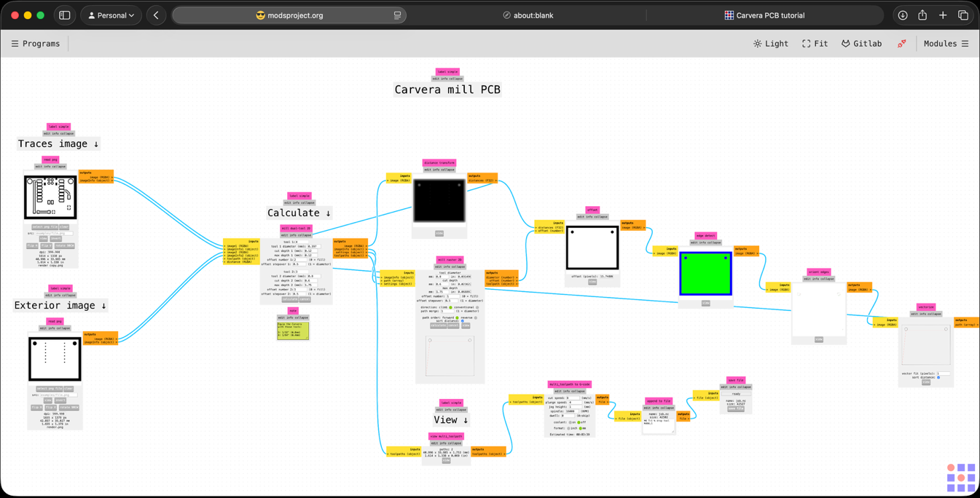Click edit info collapse on save file
The image size is (980, 498).
point(736,387)
